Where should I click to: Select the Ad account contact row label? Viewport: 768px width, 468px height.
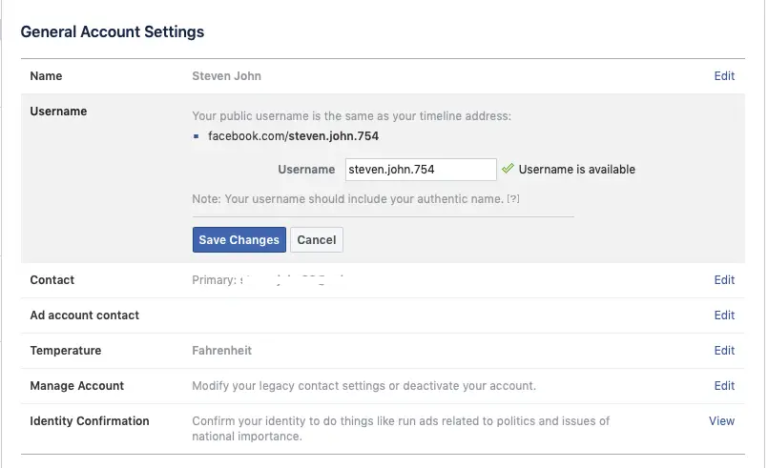(x=84, y=315)
